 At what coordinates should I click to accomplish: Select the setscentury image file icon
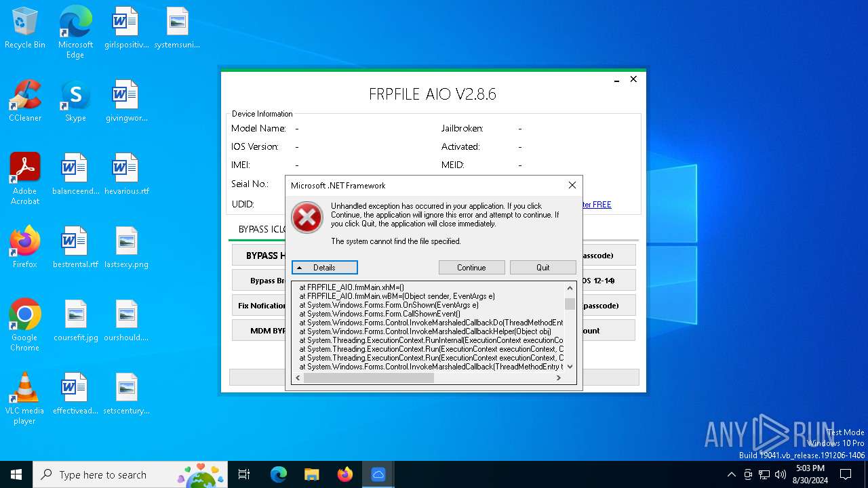[126, 394]
